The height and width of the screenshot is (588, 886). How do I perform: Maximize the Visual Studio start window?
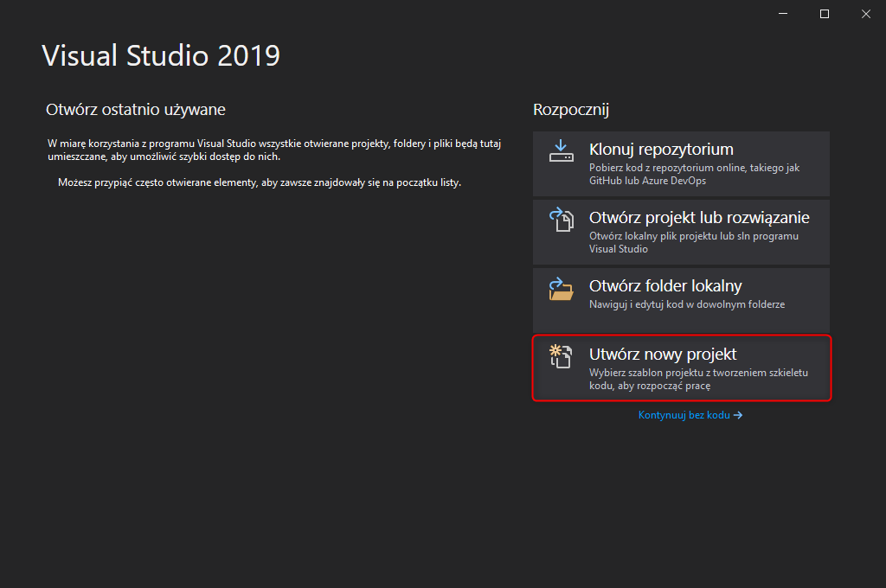(825, 14)
